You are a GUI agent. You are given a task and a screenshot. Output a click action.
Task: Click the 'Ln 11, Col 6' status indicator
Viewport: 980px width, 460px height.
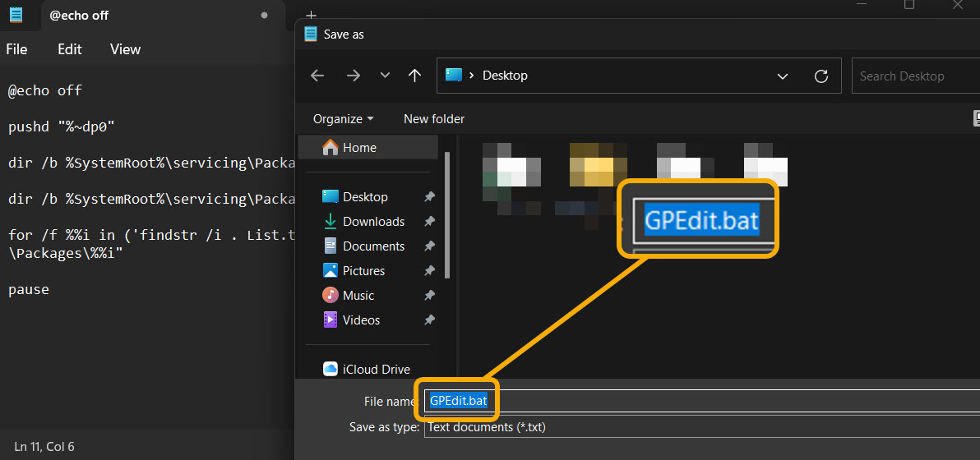tap(44, 446)
